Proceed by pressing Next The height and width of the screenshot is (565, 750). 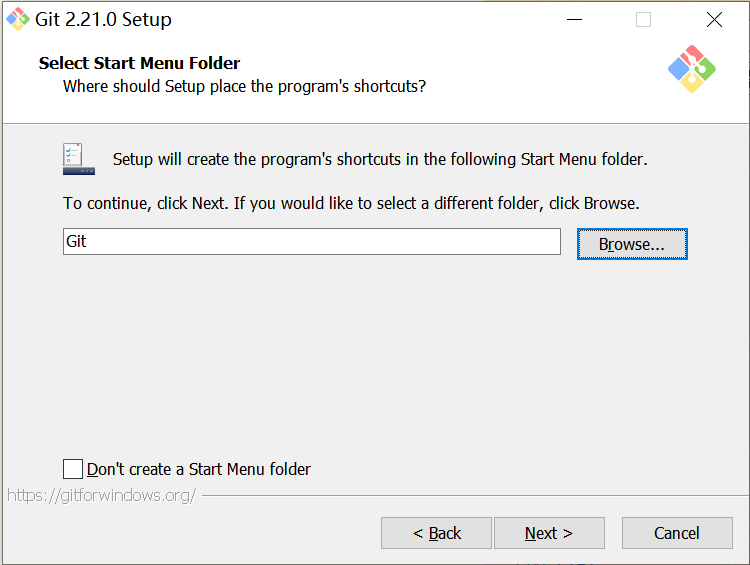pyautogui.click(x=549, y=533)
